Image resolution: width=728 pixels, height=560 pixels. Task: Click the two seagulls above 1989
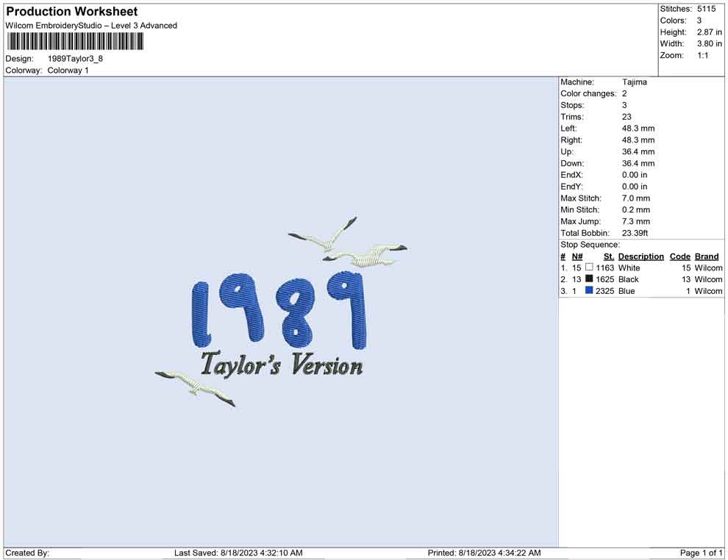348,243
